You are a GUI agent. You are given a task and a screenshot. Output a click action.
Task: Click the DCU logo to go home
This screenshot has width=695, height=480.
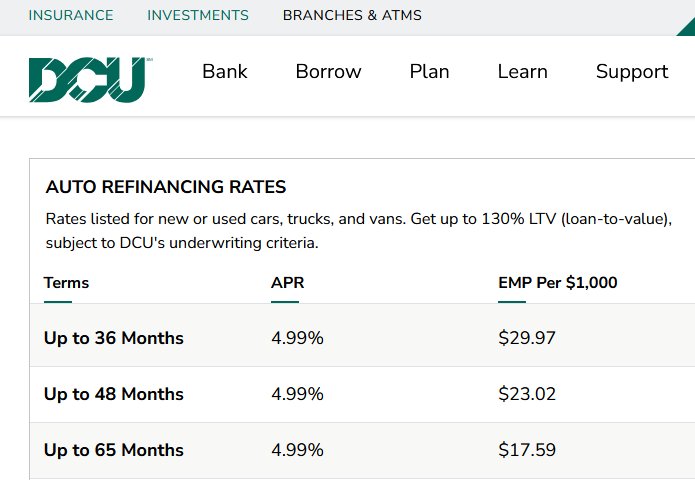pos(88,80)
